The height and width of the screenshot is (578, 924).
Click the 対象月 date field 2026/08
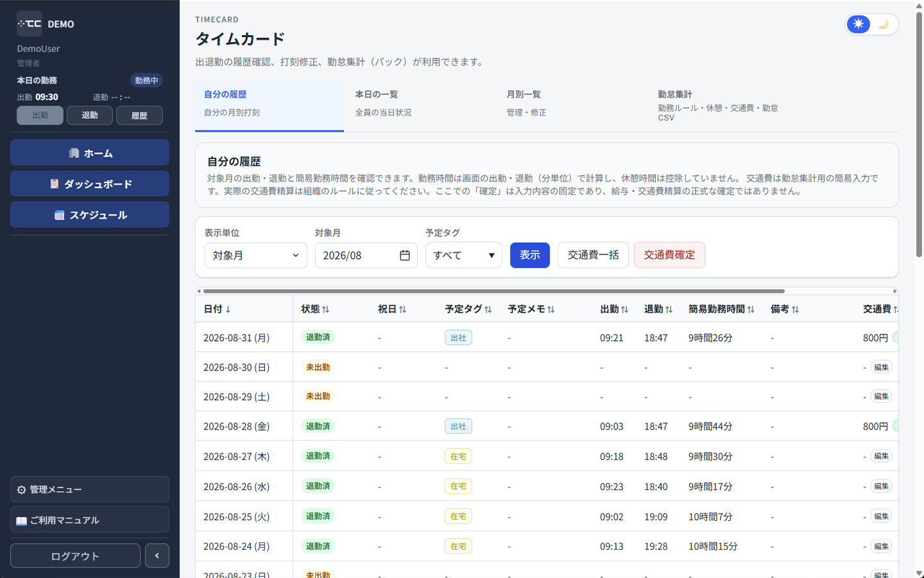click(x=366, y=256)
